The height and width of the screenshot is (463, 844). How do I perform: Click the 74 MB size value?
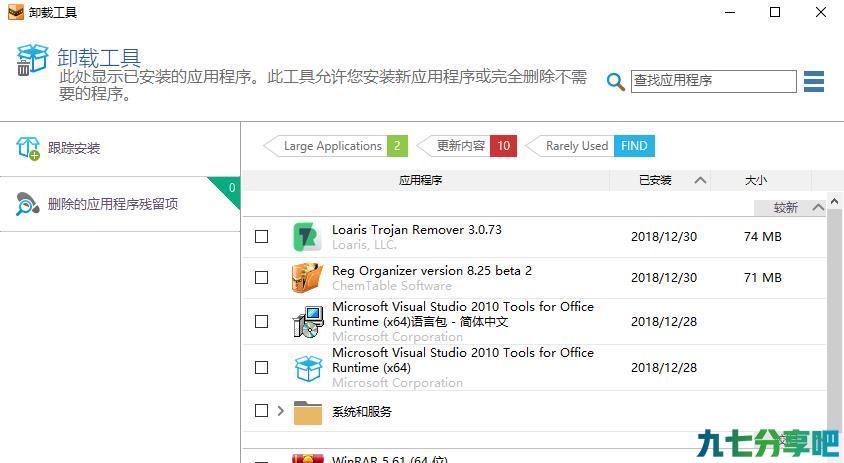(763, 236)
